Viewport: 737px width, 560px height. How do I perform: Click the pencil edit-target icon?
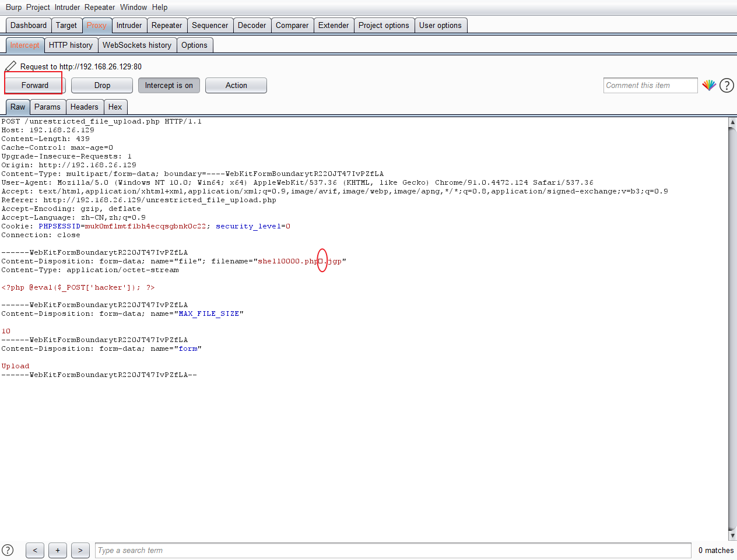[x=10, y=66]
